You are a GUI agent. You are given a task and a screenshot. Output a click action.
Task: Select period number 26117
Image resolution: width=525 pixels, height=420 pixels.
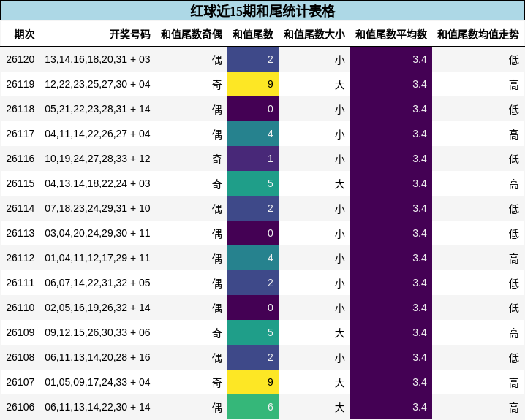[x=20, y=134]
